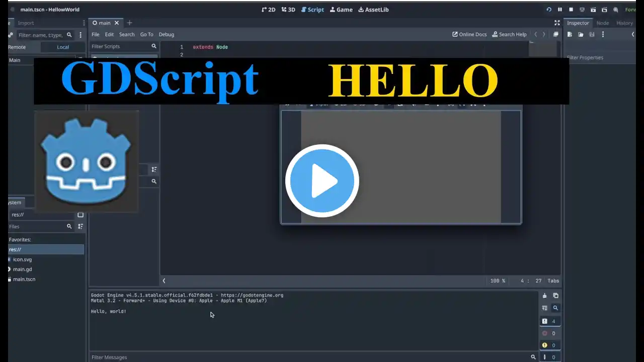Click the scene tree filter field
Viewport: 644px width, 362px height.
pos(44,35)
